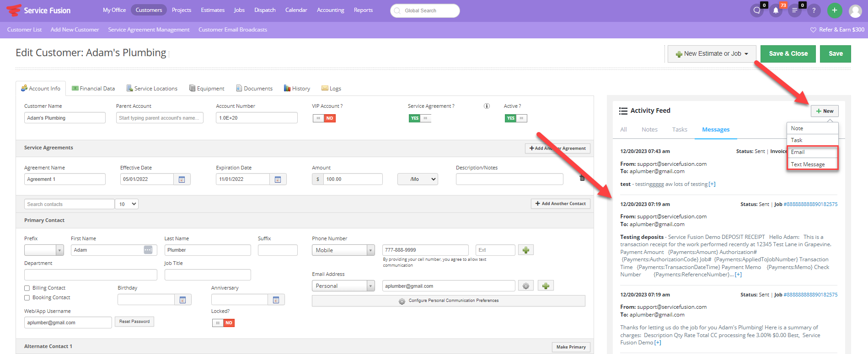Open the Prefix dropdown
This screenshot has height=354, width=868.
point(44,250)
